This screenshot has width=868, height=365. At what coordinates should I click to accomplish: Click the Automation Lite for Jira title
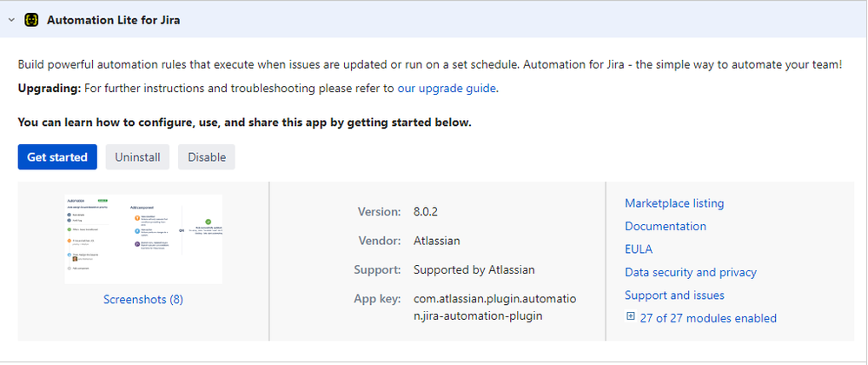click(114, 20)
